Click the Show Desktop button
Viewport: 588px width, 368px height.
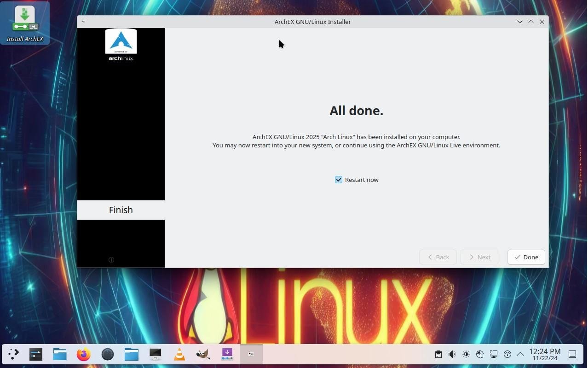tap(572, 354)
